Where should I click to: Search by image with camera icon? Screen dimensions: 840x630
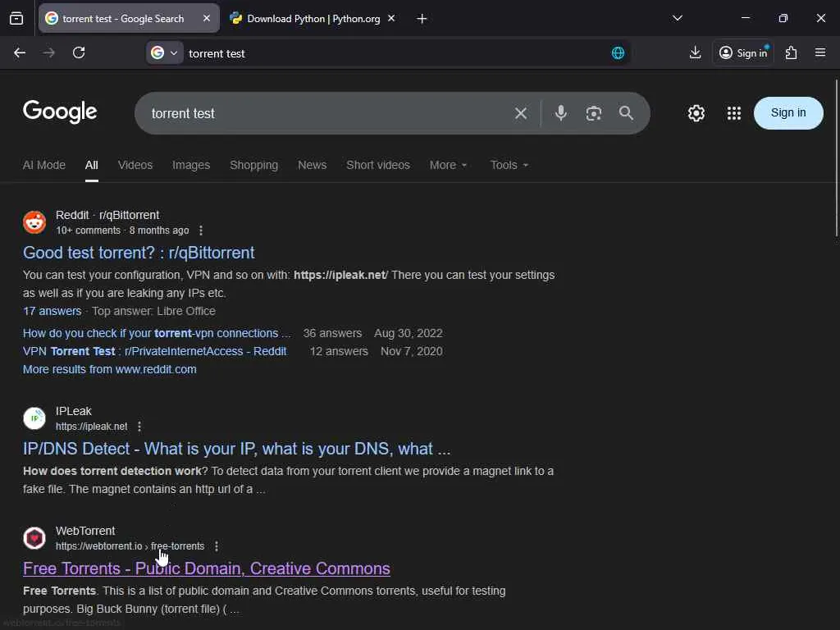594,113
